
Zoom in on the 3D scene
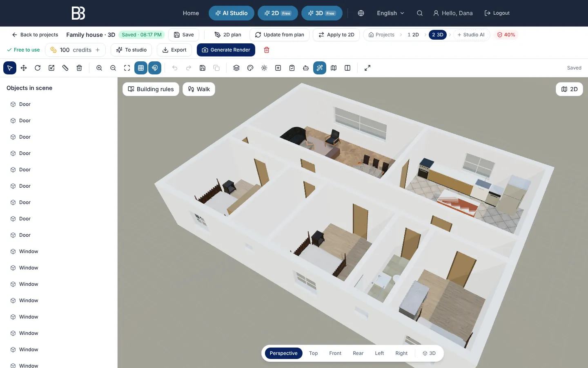click(x=99, y=68)
